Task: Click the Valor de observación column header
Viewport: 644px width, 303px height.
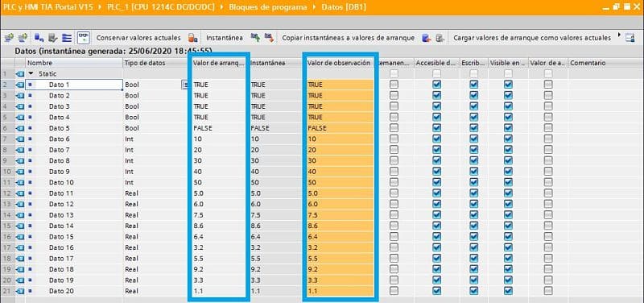Action: [x=339, y=63]
